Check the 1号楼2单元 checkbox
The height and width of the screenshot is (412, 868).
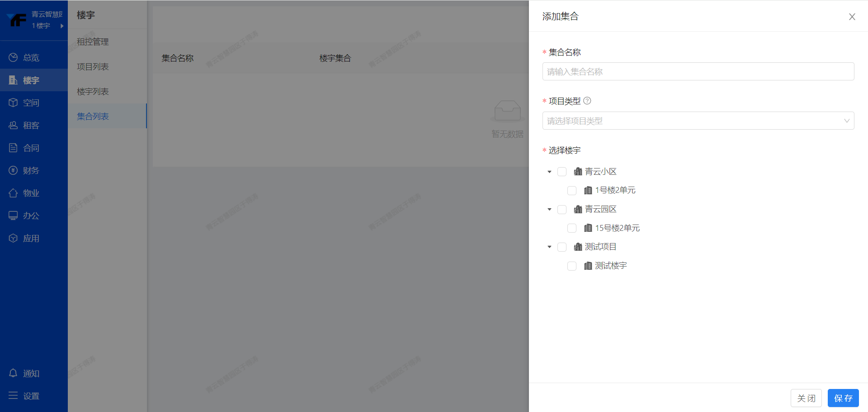(x=572, y=191)
